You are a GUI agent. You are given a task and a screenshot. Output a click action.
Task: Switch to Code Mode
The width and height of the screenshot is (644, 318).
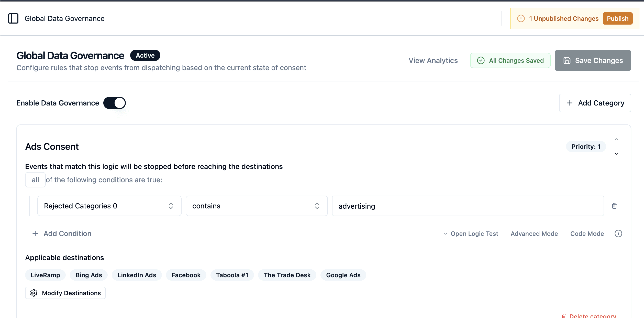click(x=587, y=234)
